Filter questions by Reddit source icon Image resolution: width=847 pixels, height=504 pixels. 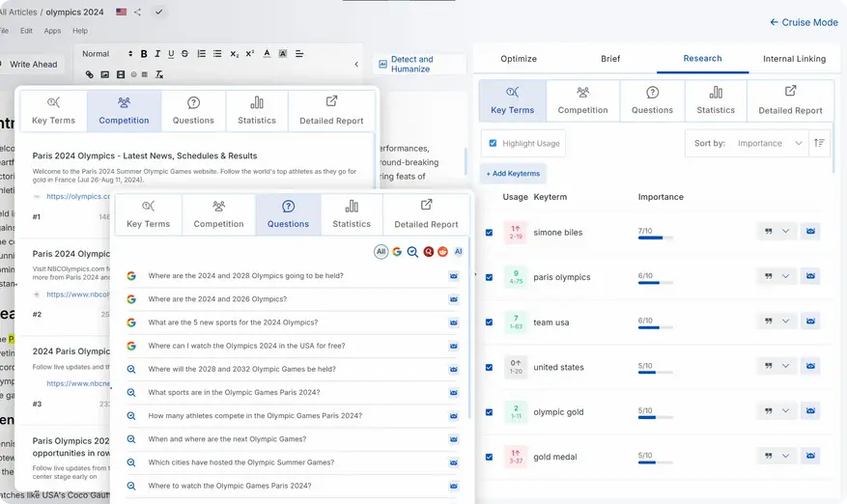[443, 251]
